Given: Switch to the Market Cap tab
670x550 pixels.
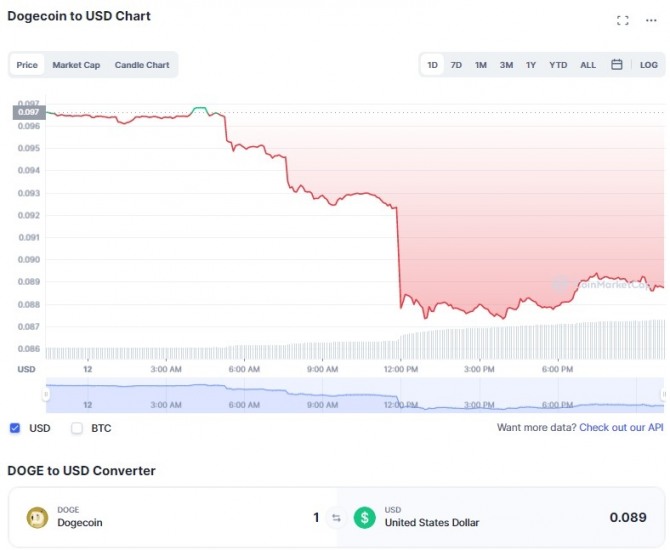Looking at the screenshot, I should point(76,65).
